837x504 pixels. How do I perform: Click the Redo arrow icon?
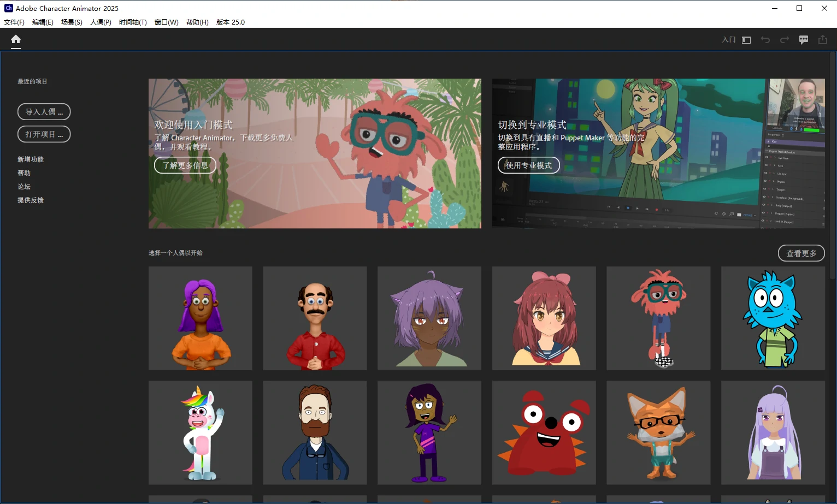click(x=785, y=39)
